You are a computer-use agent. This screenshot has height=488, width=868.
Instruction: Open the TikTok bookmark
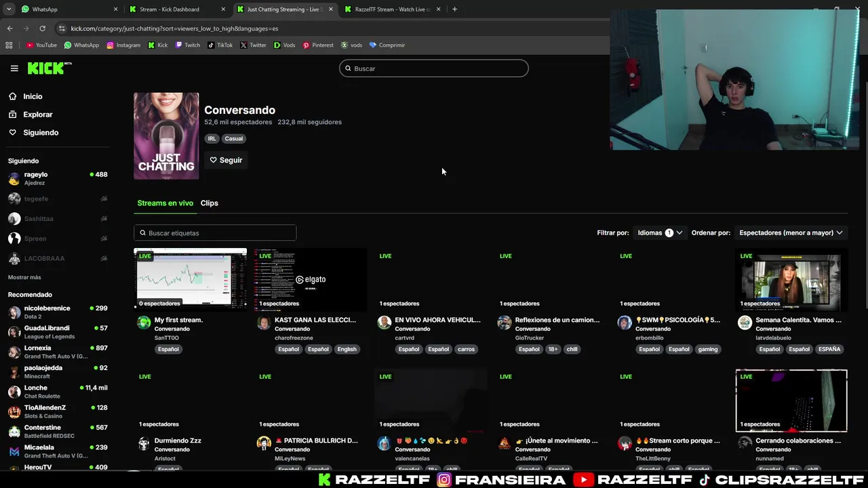pyautogui.click(x=220, y=45)
